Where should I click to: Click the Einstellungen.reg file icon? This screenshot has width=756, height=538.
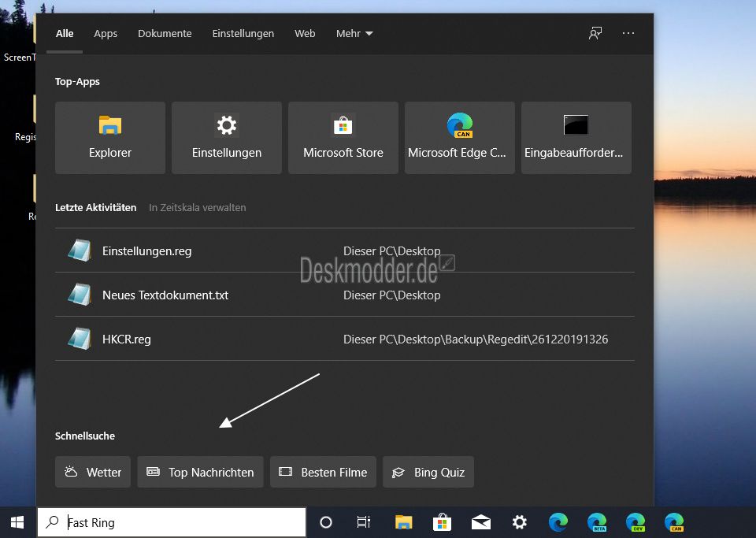[80, 250]
